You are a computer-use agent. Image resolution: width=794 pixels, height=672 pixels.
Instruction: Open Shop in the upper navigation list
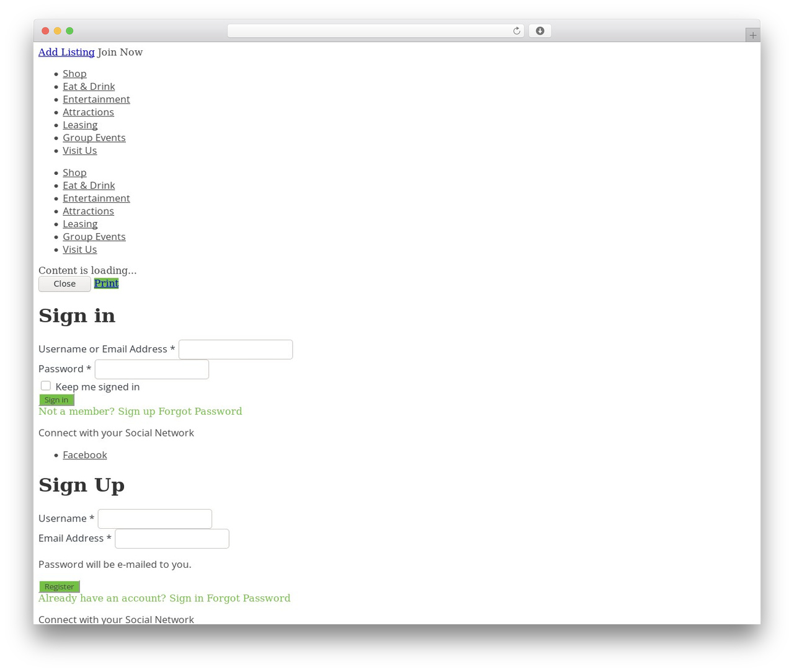(74, 74)
